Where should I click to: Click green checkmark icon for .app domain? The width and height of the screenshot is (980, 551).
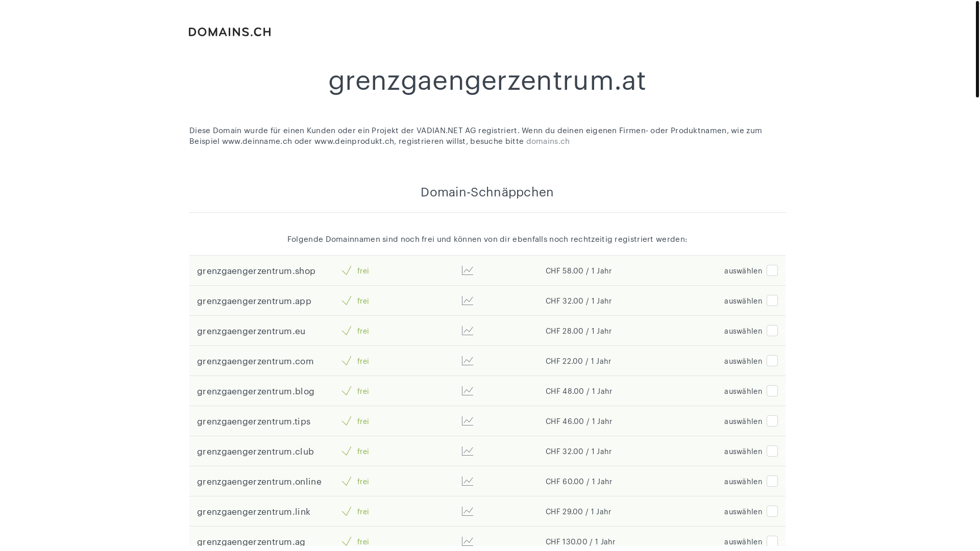tap(347, 300)
